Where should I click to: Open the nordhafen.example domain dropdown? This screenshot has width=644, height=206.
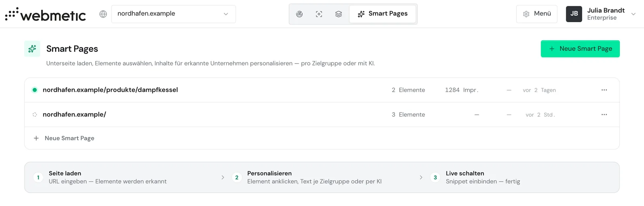click(173, 14)
